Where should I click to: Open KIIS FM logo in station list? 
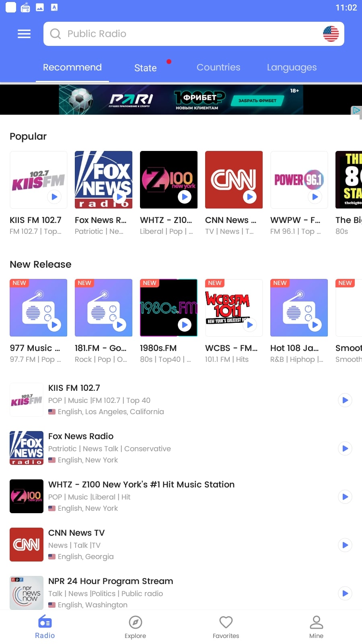[x=27, y=400]
